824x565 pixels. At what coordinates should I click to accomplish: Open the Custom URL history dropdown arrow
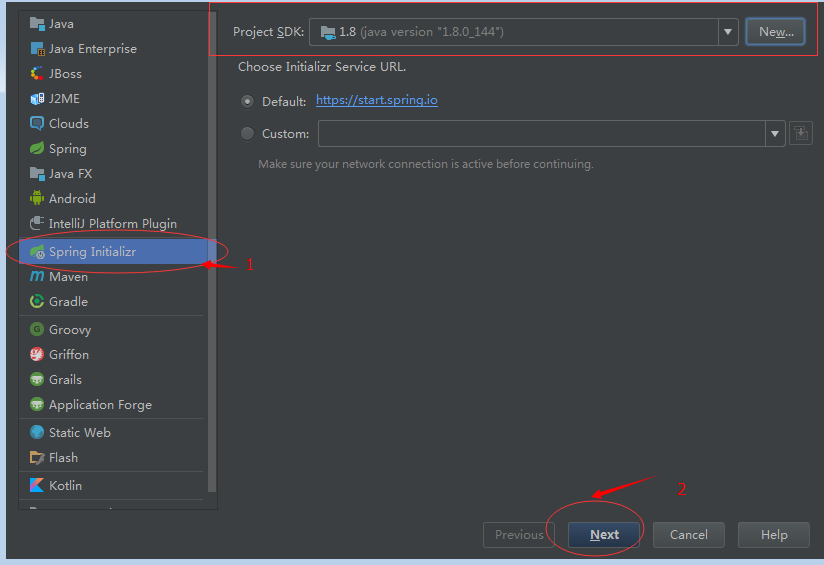coord(775,133)
